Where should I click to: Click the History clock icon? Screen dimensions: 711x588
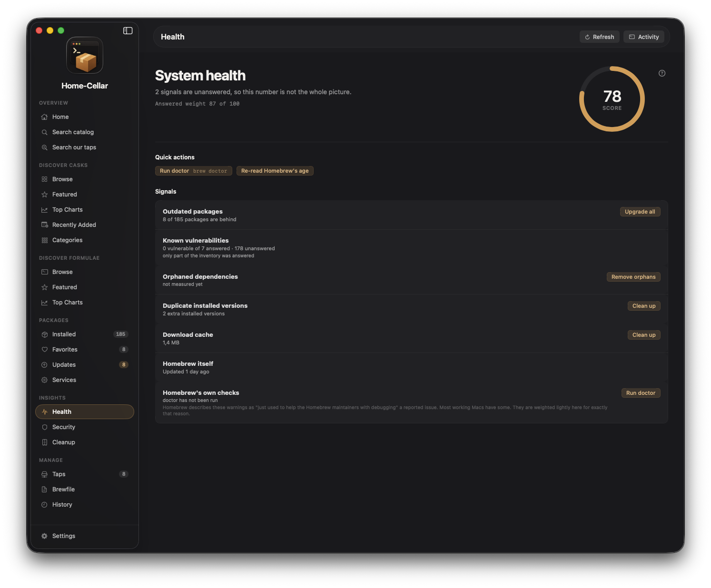click(x=44, y=505)
